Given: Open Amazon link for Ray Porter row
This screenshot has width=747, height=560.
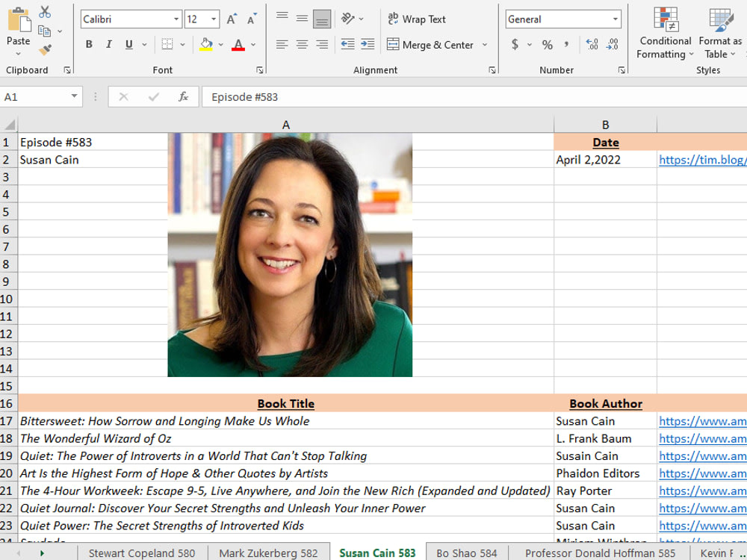Looking at the screenshot, I should click(x=702, y=491).
